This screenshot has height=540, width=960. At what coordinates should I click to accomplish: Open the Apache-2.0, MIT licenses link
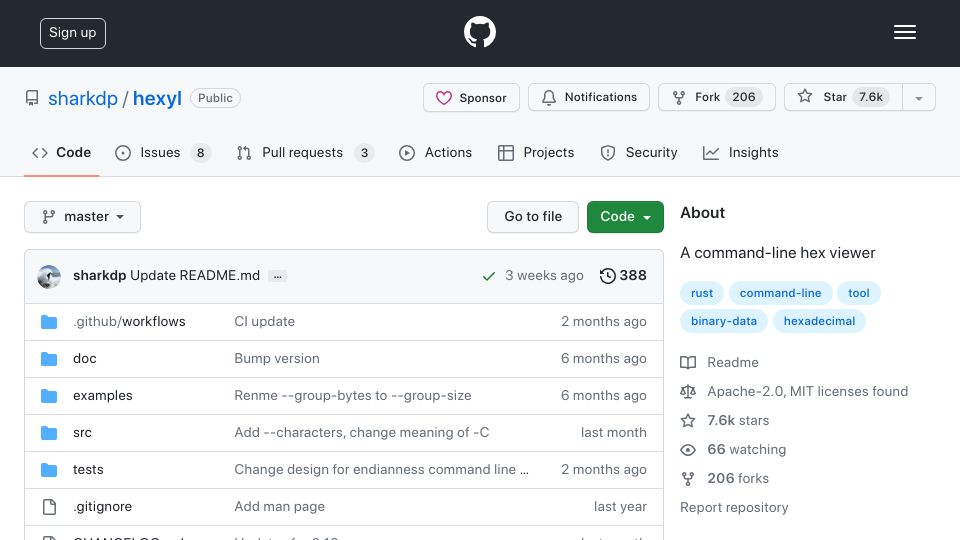(808, 391)
